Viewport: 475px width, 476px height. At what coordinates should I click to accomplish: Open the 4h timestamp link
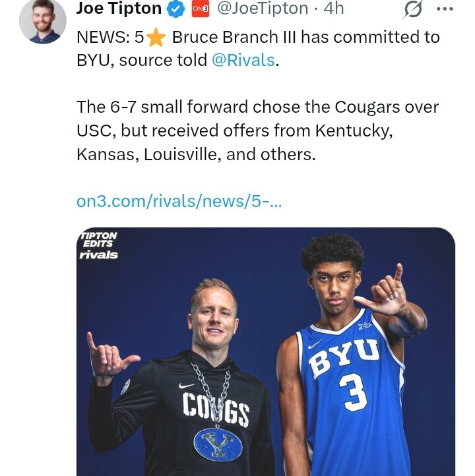(x=333, y=9)
